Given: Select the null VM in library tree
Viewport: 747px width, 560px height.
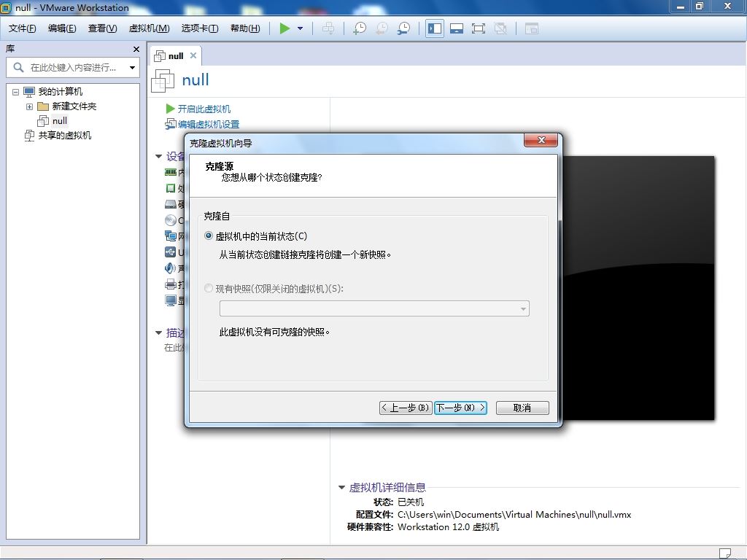Looking at the screenshot, I should point(60,121).
